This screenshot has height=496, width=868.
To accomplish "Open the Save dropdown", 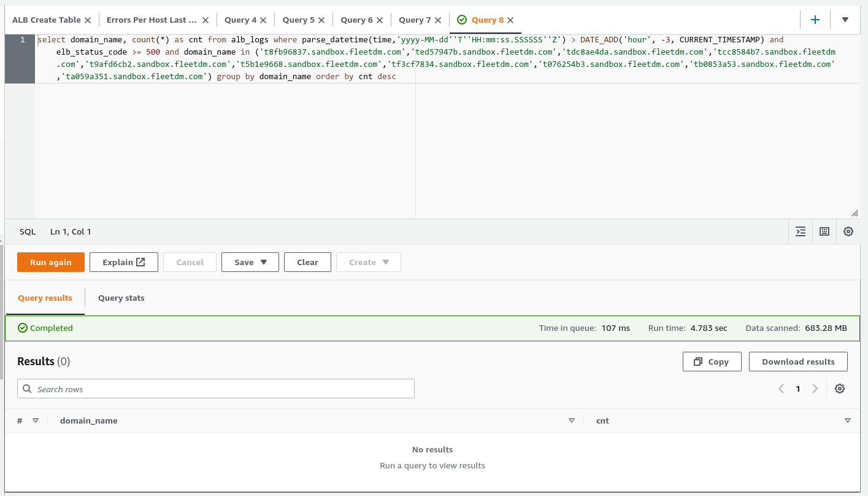I will coord(250,262).
